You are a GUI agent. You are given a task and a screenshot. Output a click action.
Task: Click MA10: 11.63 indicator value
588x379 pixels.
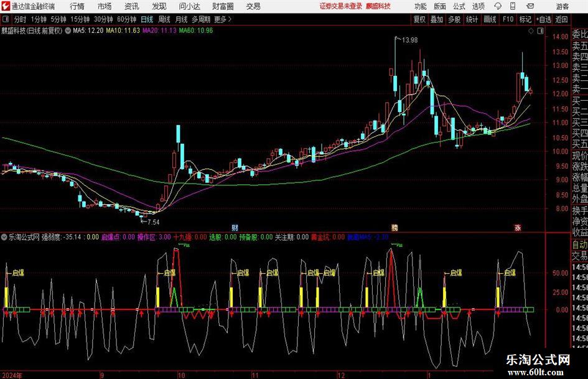pos(123,30)
